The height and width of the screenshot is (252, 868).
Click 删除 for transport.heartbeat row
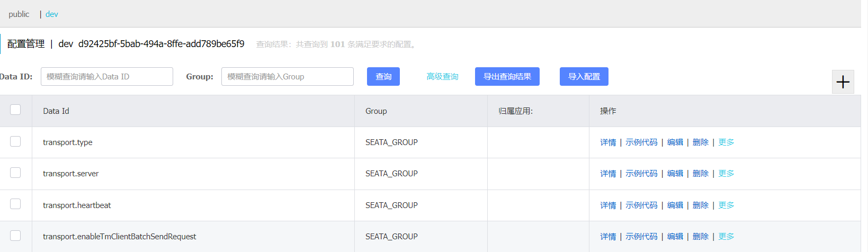coord(701,205)
